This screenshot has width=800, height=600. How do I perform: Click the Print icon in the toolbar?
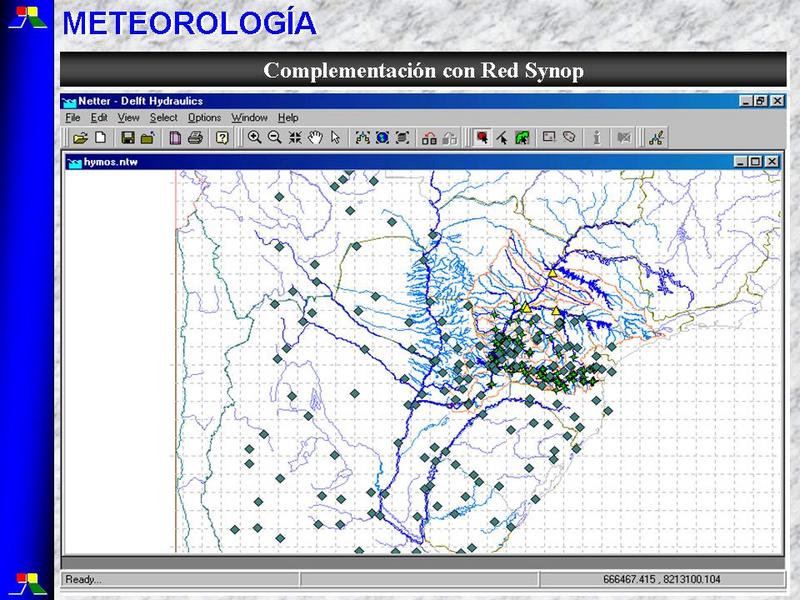tap(195, 138)
